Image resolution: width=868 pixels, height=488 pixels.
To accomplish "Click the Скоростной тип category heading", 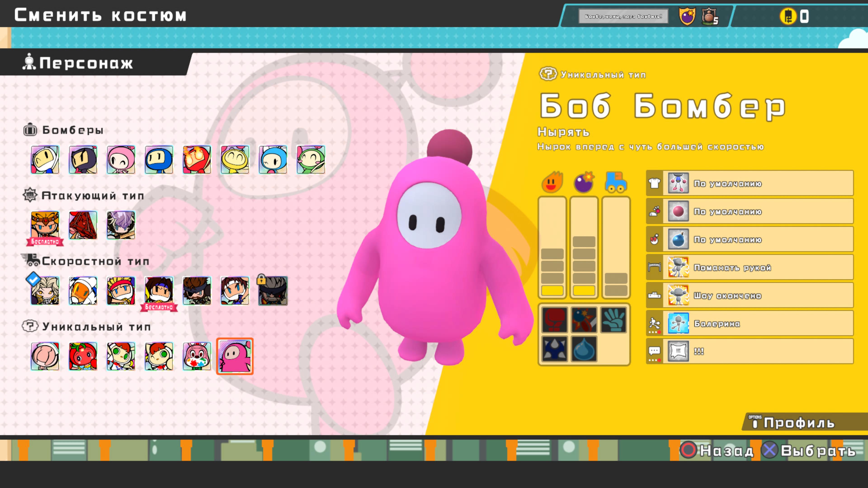I will coord(86,261).
